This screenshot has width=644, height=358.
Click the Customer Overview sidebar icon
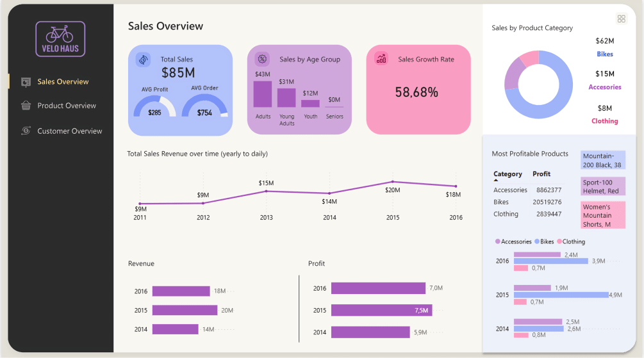click(x=26, y=131)
